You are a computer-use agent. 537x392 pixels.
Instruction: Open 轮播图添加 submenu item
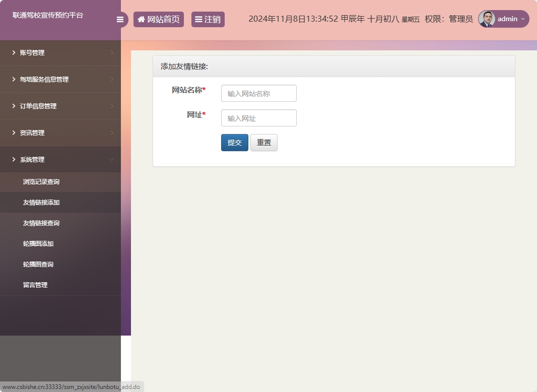(60, 244)
